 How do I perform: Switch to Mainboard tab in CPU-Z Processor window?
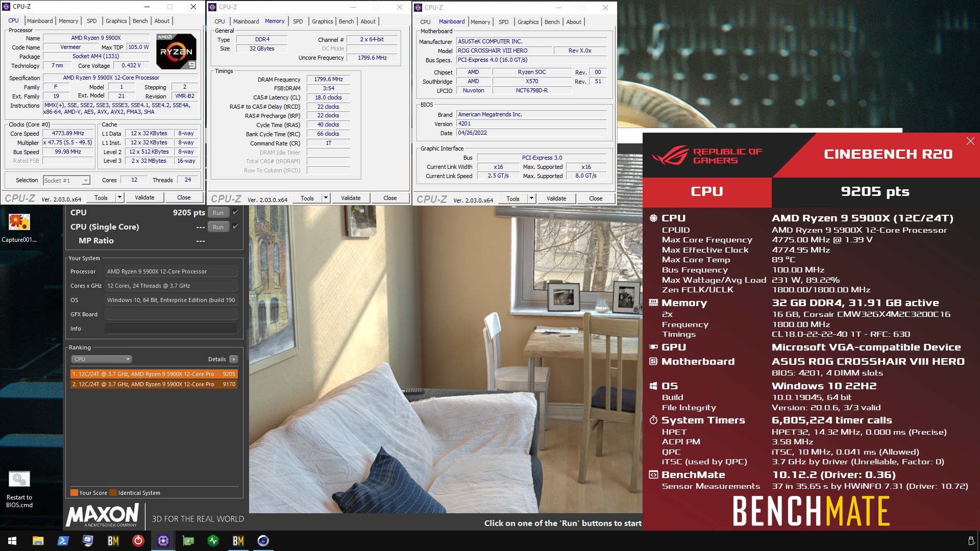coord(40,21)
